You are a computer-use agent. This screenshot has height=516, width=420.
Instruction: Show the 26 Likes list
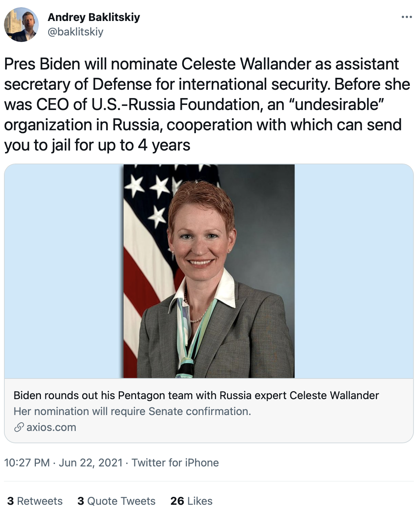pyautogui.click(x=192, y=501)
